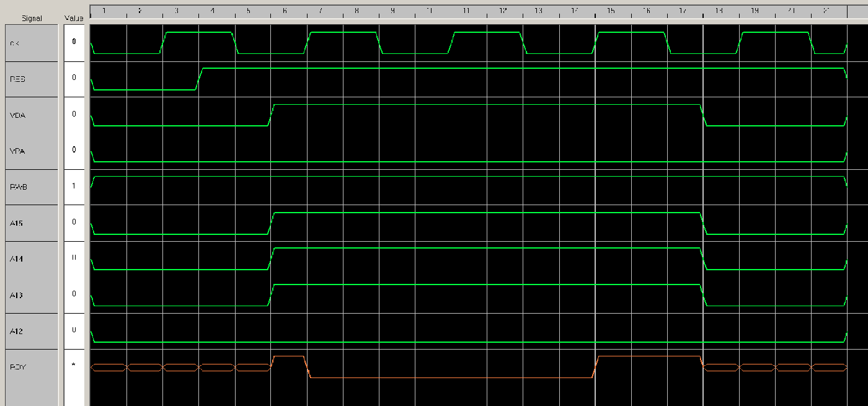868x406 pixels.
Task: Select the A14 signal row label
Action: click(31, 258)
